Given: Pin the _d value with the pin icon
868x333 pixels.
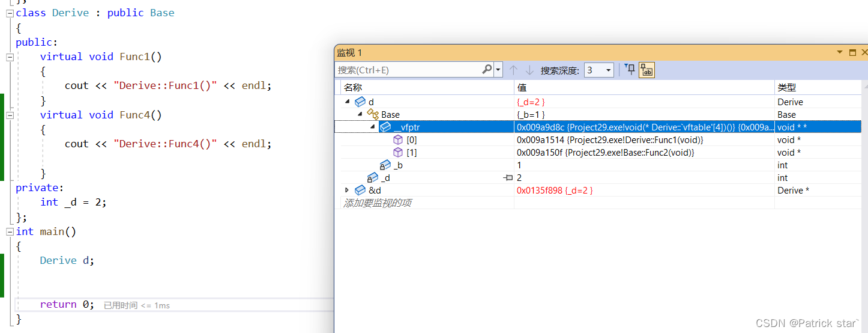Looking at the screenshot, I should (x=508, y=177).
